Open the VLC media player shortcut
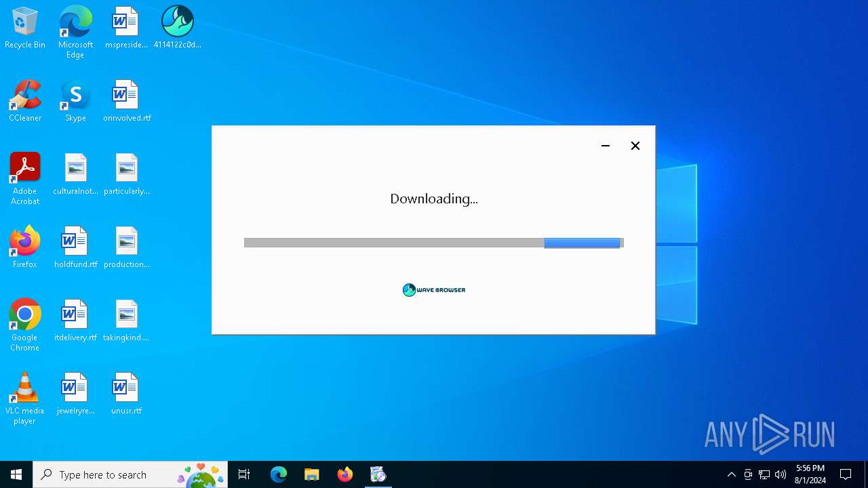 click(x=25, y=398)
